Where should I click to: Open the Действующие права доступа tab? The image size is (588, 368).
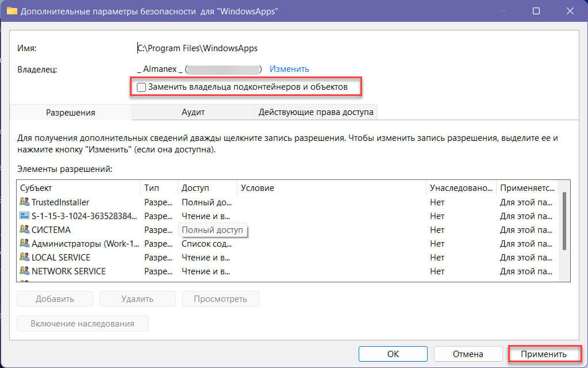point(316,112)
